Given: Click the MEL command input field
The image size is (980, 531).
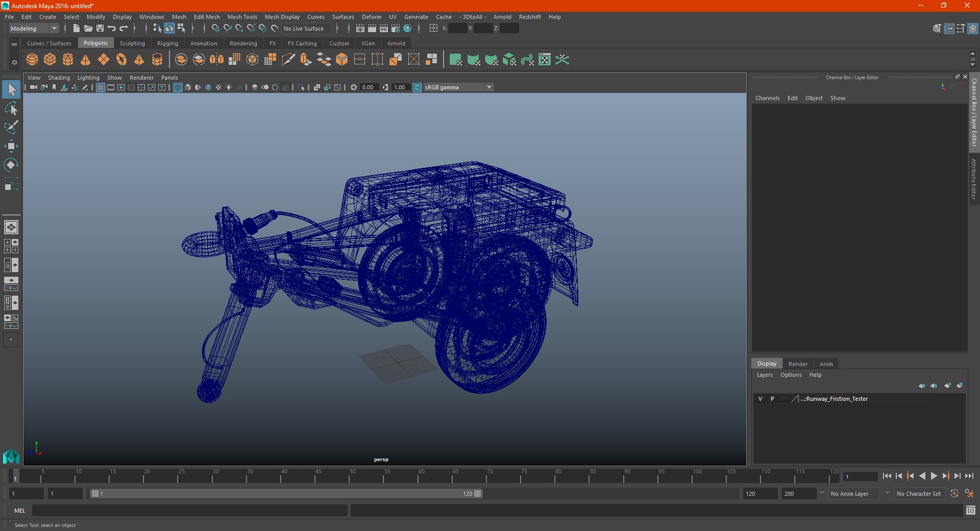Looking at the screenshot, I should click(x=189, y=511).
